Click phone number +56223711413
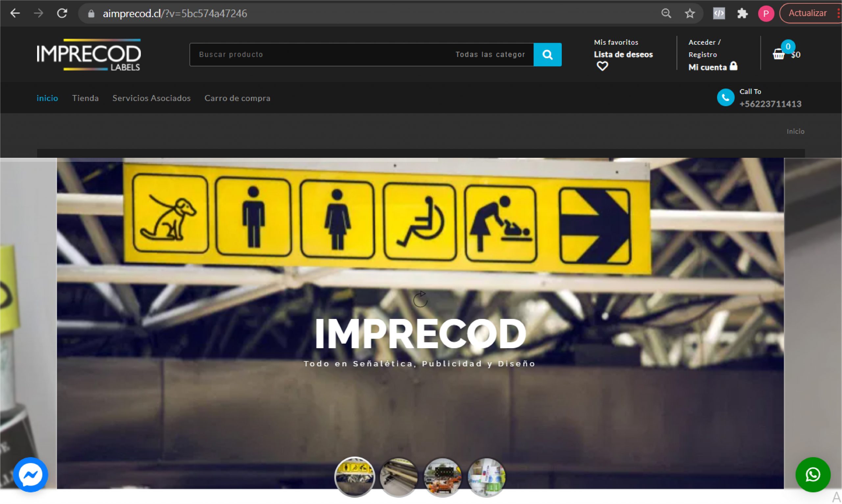The width and height of the screenshot is (842, 504). click(x=770, y=104)
